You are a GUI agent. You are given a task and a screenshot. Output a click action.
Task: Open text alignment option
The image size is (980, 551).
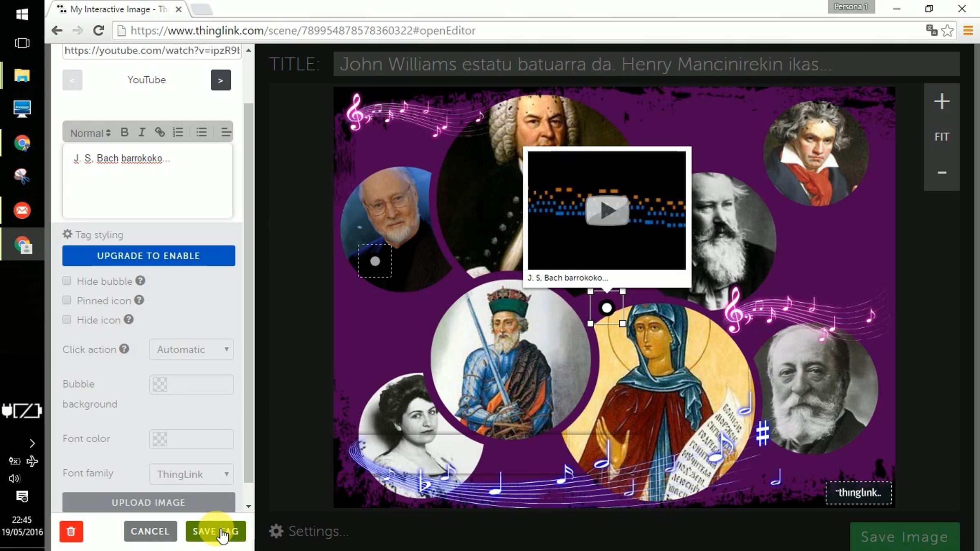226,132
